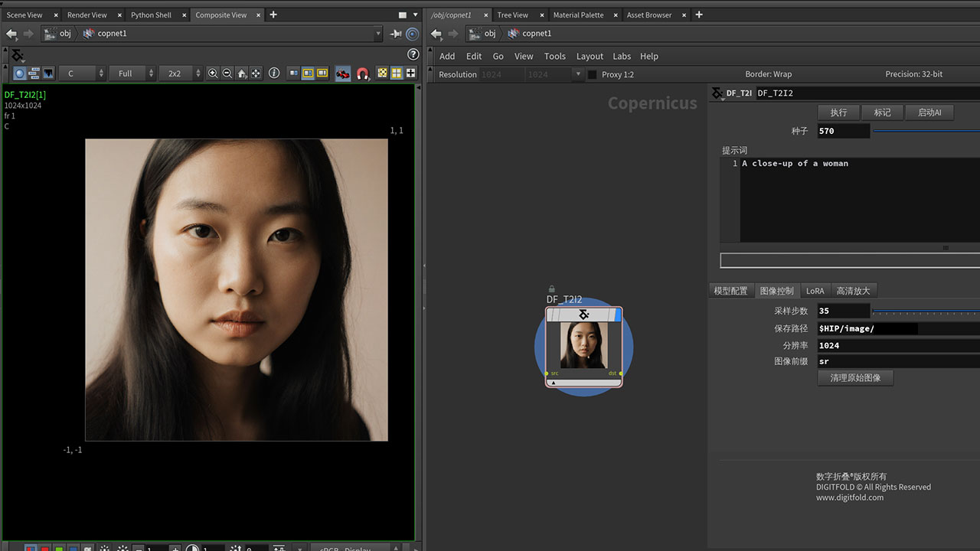Toggle the first split-view compare button
This screenshot has width=980, height=551.
[x=293, y=73]
